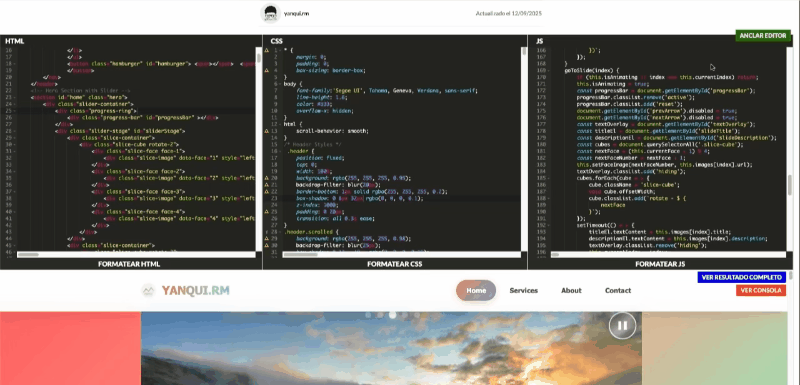The width and height of the screenshot is (800, 385).
Task: Click the warning icon on CSS line 4
Action: [267, 70]
